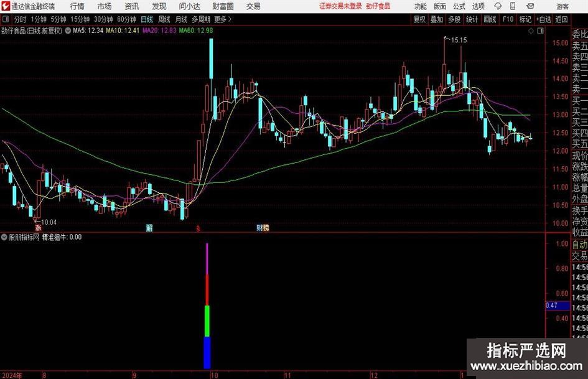This screenshot has width=588, height=379.
Task: Click the MA20: 12.83 indicator label
Action: (x=159, y=30)
